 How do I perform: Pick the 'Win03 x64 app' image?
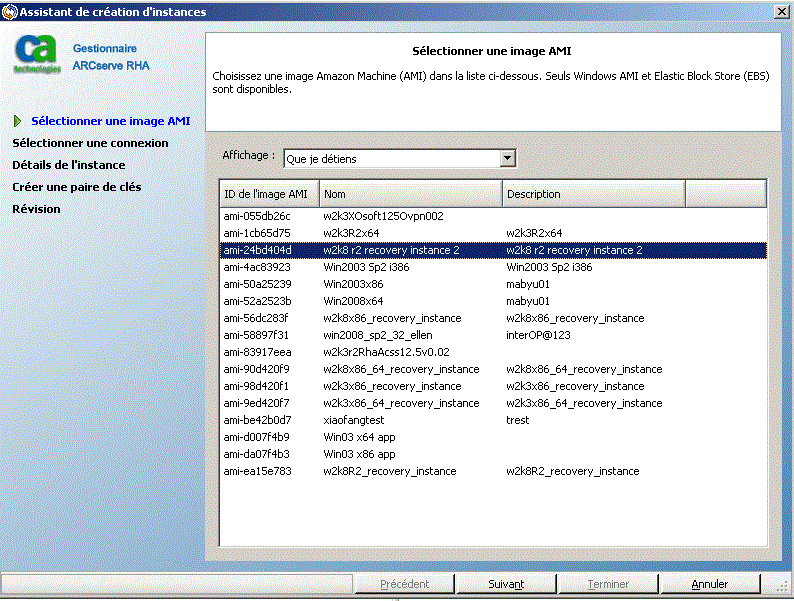pos(361,437)
